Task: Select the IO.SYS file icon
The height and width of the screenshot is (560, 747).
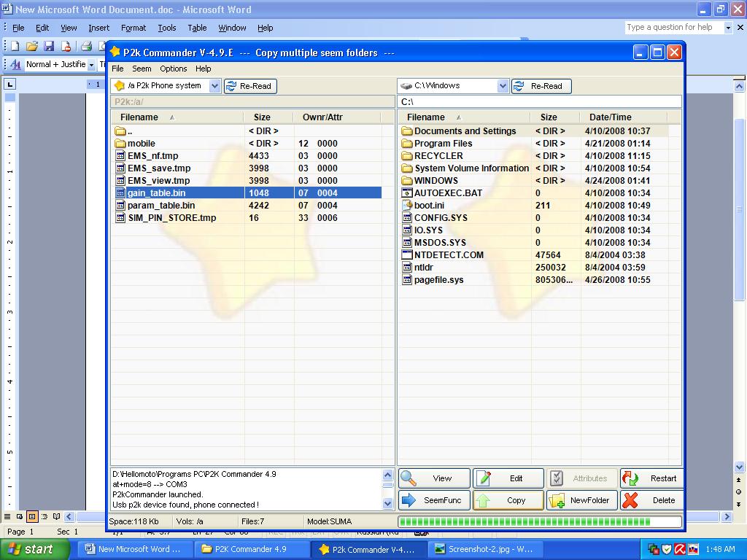Action: (x=407, y=230)
